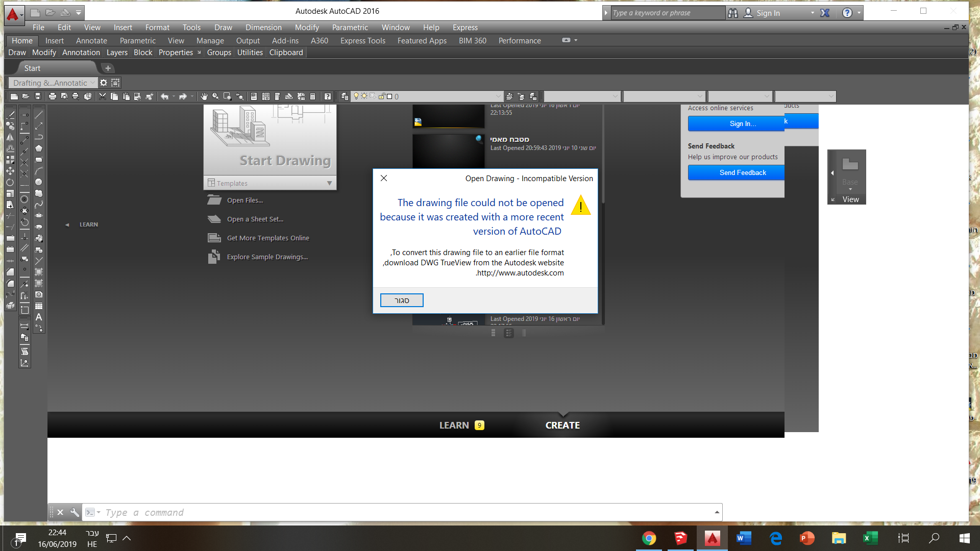
Task: Expand the Redo history dropdown arrow
Action: pos(192,96)
